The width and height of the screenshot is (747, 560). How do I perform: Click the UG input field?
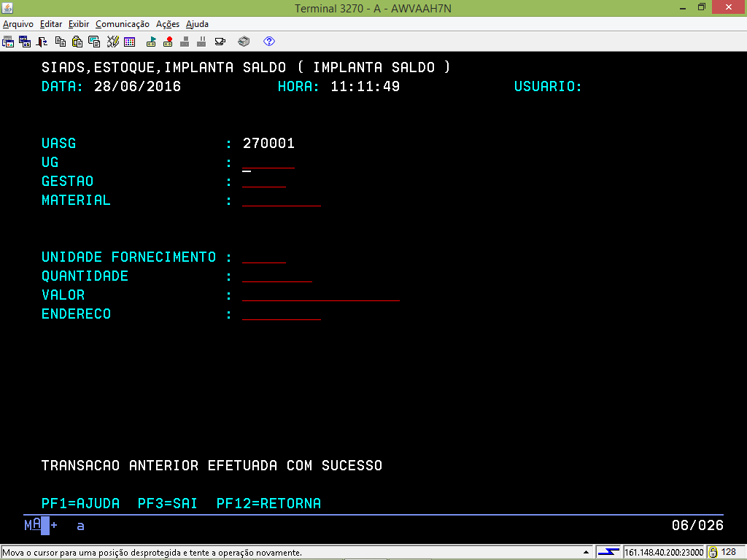pyautogui.click(x=268, y=163)
